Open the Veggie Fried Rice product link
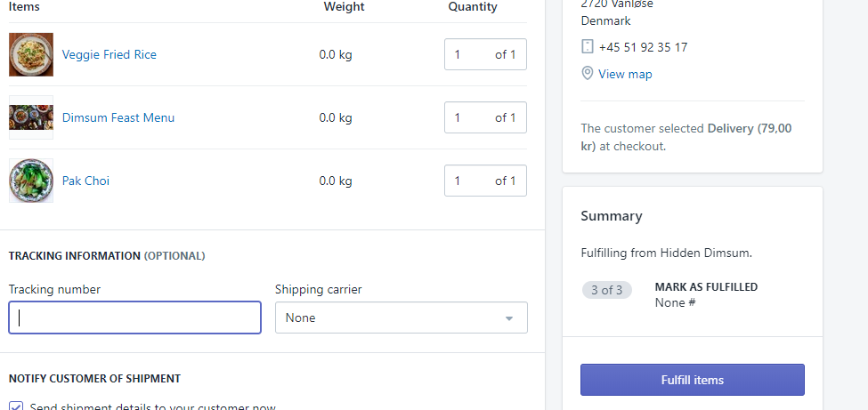 tap(109, 54)
